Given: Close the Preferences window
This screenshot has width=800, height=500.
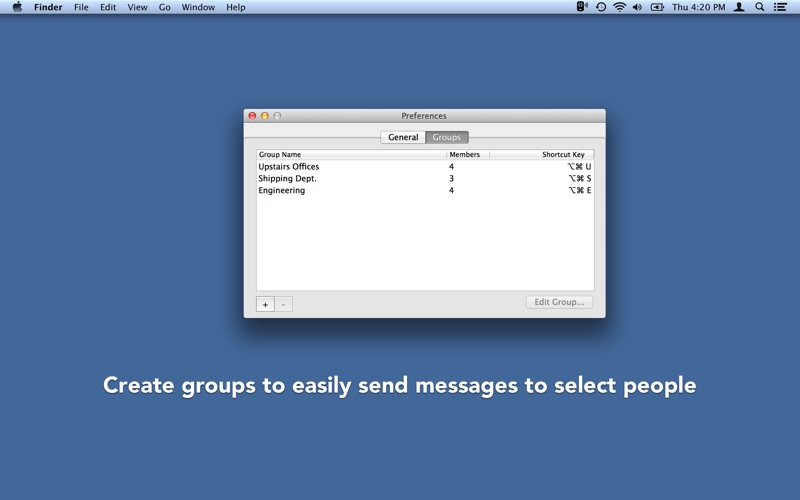Looking at the screenshot, I should 252,116.
